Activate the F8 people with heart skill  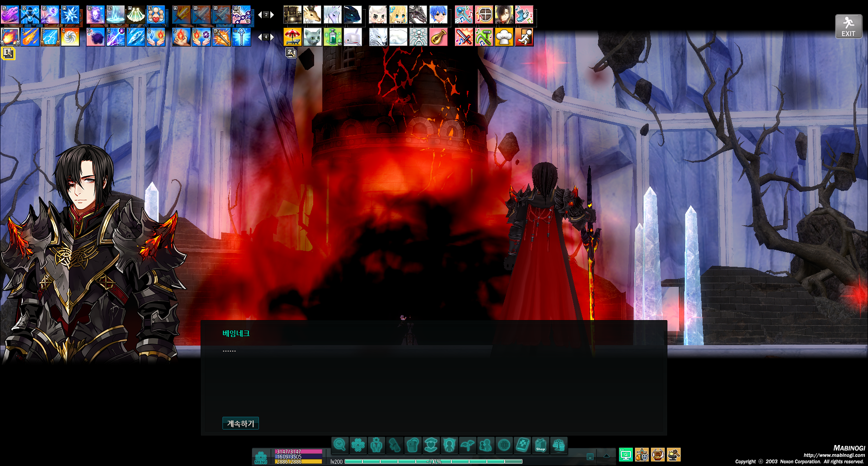pyautogui.click(x=156, y=15)
